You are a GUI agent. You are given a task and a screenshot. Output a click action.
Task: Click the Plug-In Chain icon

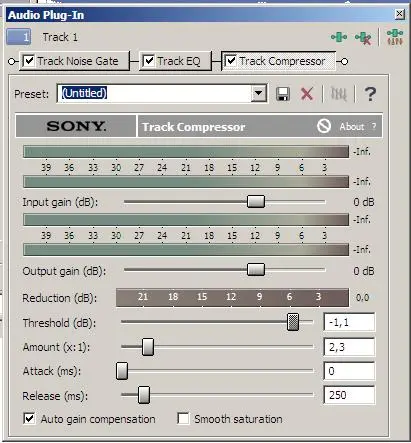click(x=339, y=37)
